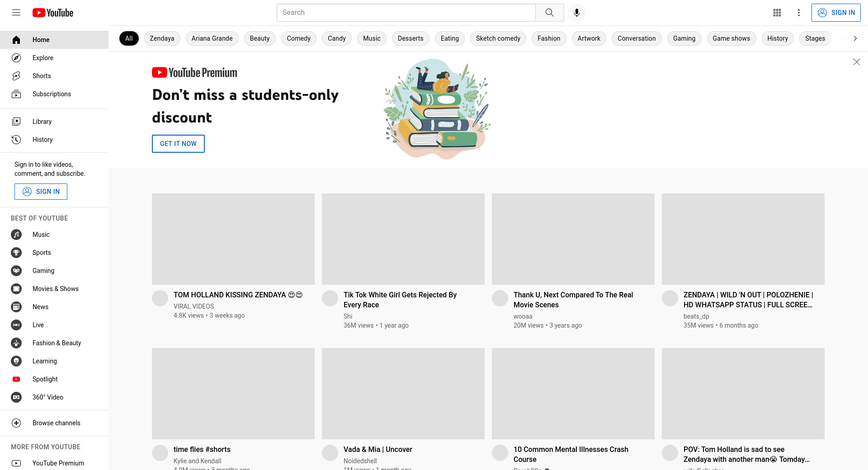This screenshot has height=470, width=868.
Task: Click the Spotlight red icon
Action: pos(16,379)
